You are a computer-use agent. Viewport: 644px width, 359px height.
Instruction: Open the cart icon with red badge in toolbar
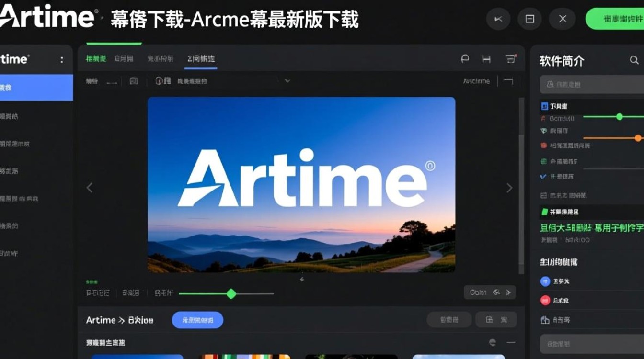[x=509, y=58]
